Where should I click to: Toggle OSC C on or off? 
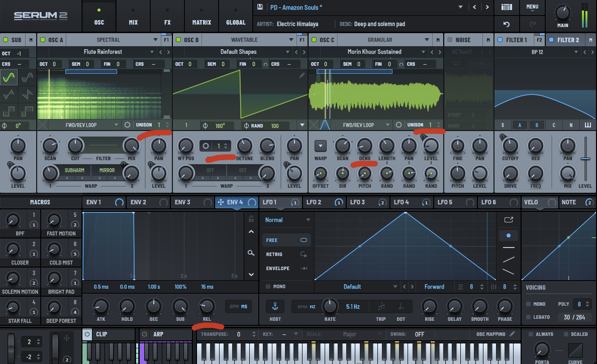[314, 40]
